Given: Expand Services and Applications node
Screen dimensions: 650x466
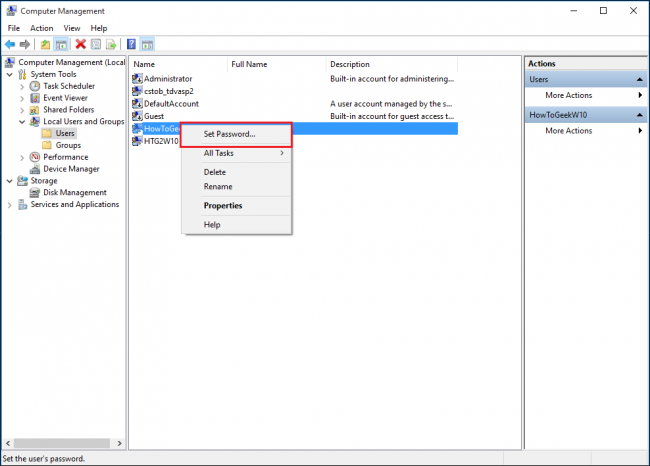Looking at the screenshot, I should coord(10,205).
